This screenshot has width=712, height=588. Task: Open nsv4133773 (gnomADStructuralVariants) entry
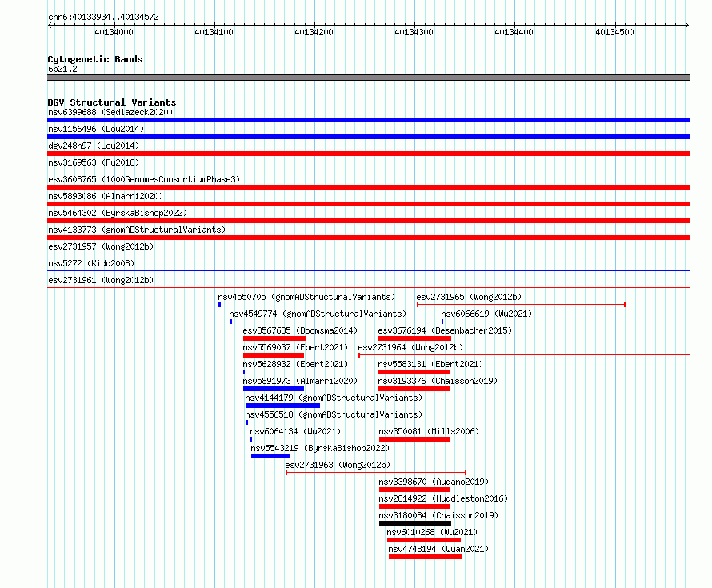click(x=137, y=230)
